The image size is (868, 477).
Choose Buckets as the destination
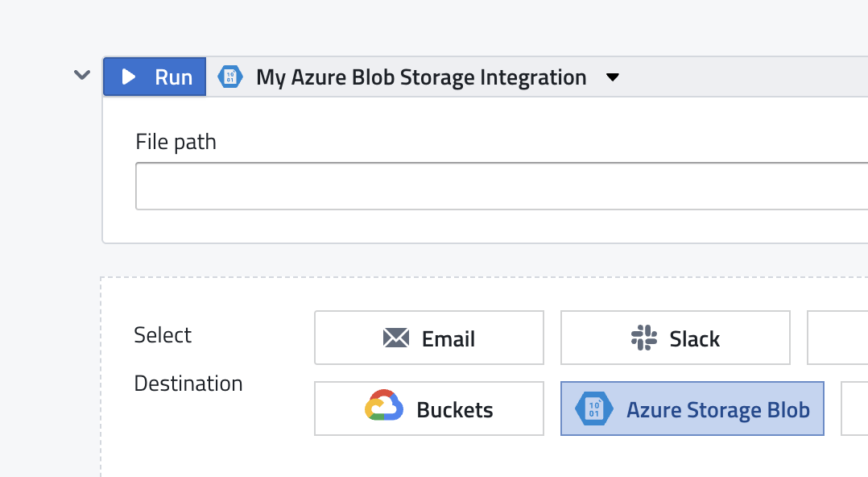coord(429,409)
